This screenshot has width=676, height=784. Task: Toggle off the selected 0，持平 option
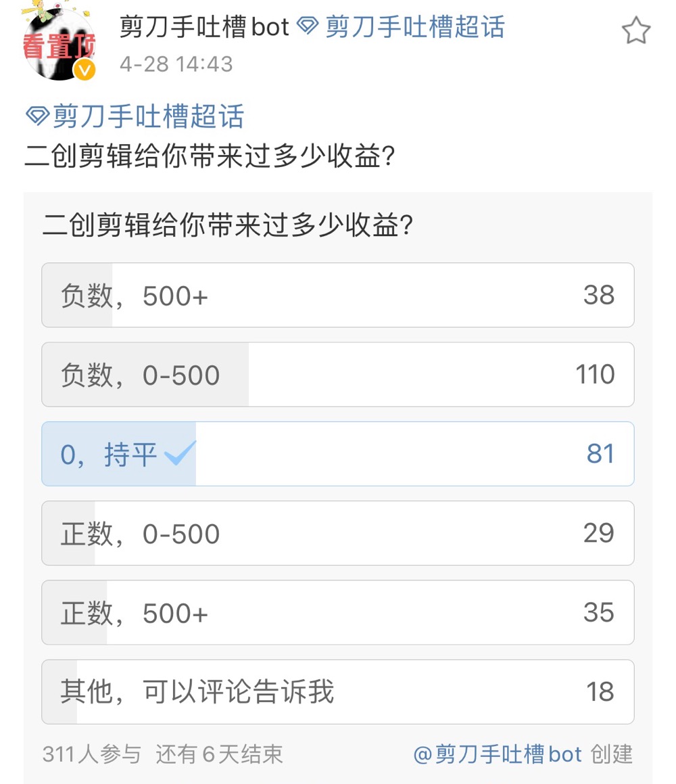pyautogui.click(x=338, y=454)
